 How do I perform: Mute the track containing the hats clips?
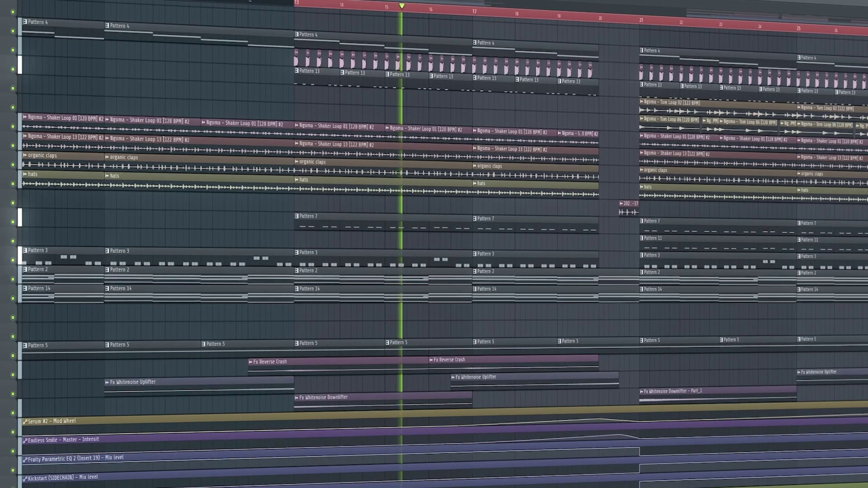tap(13, 184)
